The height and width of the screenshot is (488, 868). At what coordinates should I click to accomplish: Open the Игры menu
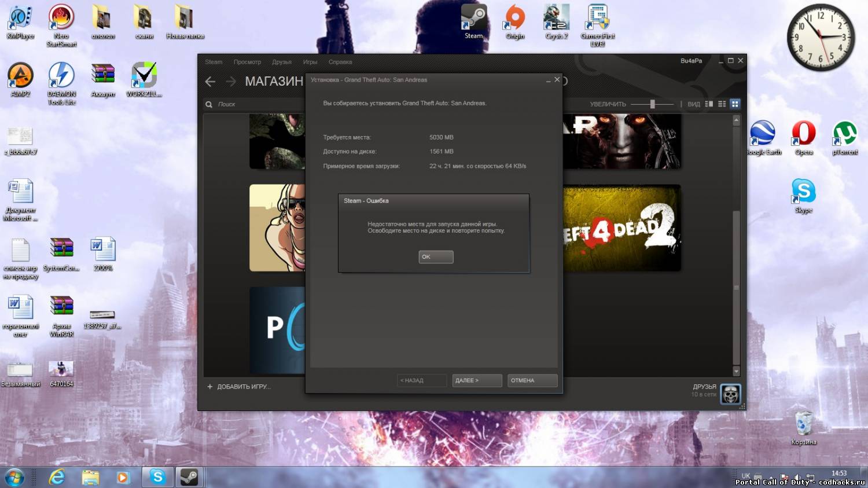[x=310, y=62]
